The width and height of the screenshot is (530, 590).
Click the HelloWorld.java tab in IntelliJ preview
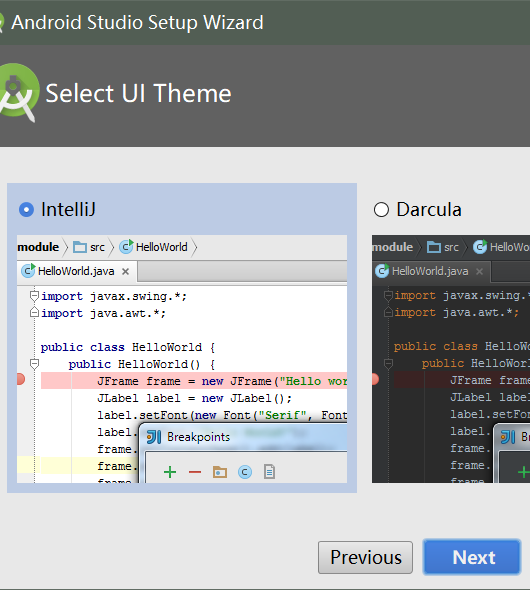coord(77,271)
